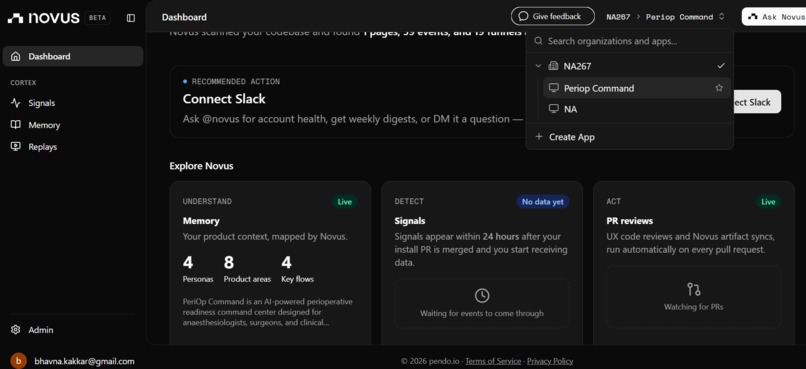Click the 8 Product areas count

tap(247, 269)
